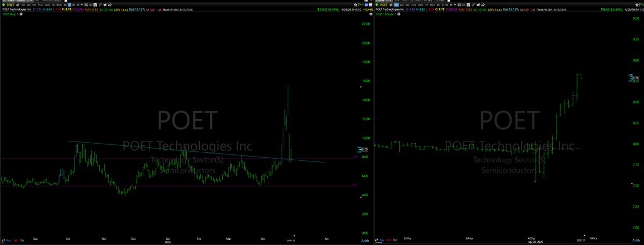The width and height of the screenshot is (644, 245).
Task: Click the 8.78 price tag on the left chart axis
Action: click(x=364, y=149)
